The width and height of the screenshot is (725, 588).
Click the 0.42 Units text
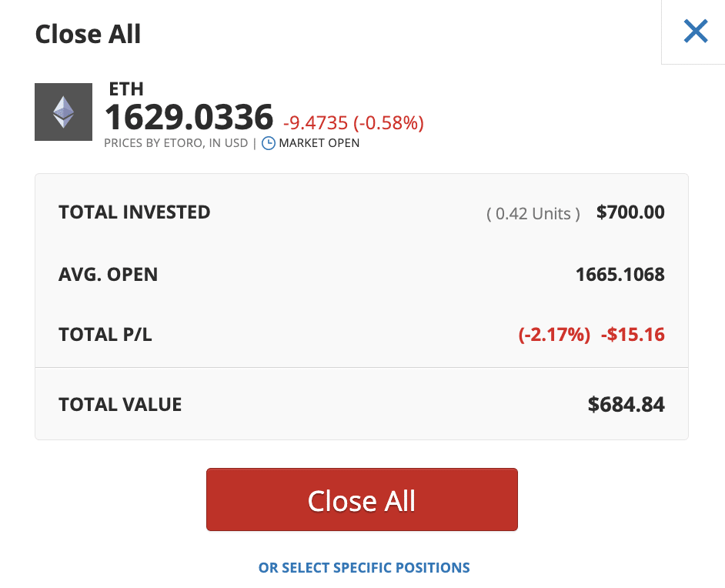coord(533,213)
